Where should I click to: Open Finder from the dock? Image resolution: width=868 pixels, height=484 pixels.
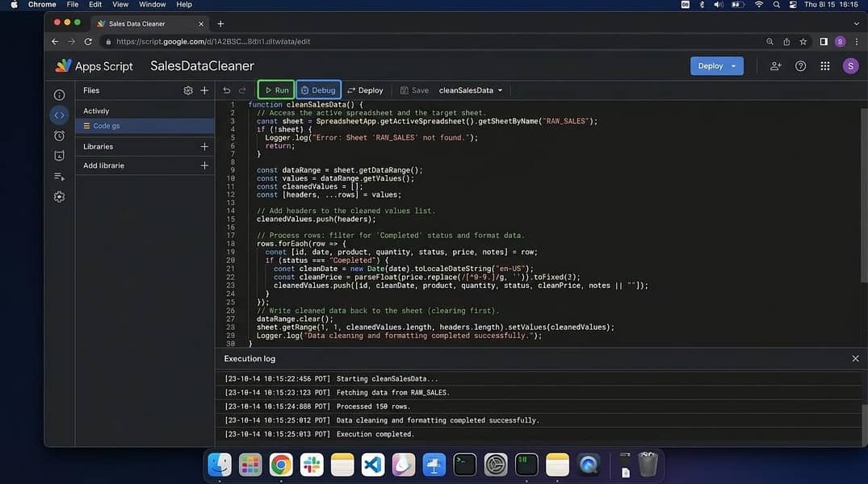[x=220, y=464]
